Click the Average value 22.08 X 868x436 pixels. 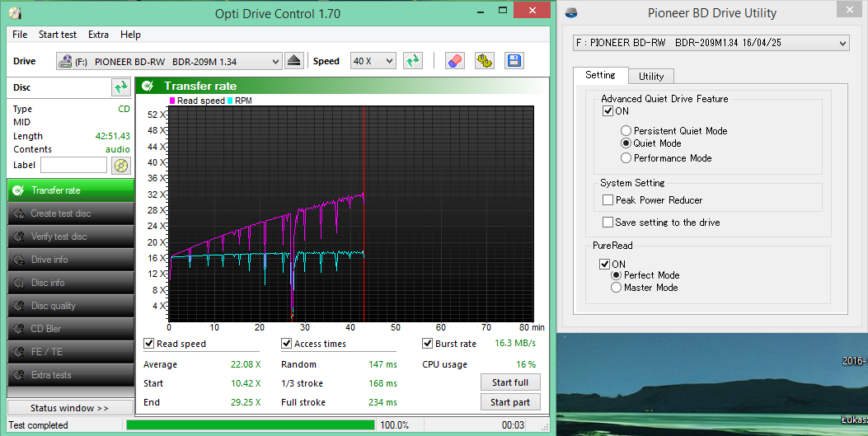(x=246, y=364)
